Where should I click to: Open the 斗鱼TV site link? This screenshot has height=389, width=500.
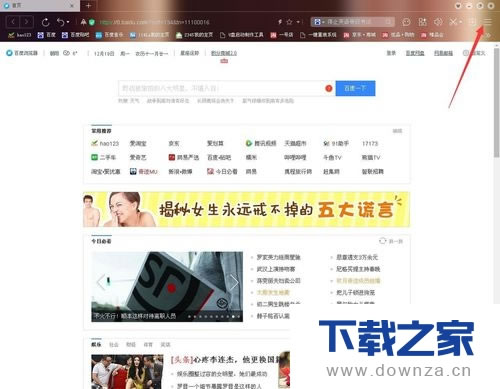332,157
